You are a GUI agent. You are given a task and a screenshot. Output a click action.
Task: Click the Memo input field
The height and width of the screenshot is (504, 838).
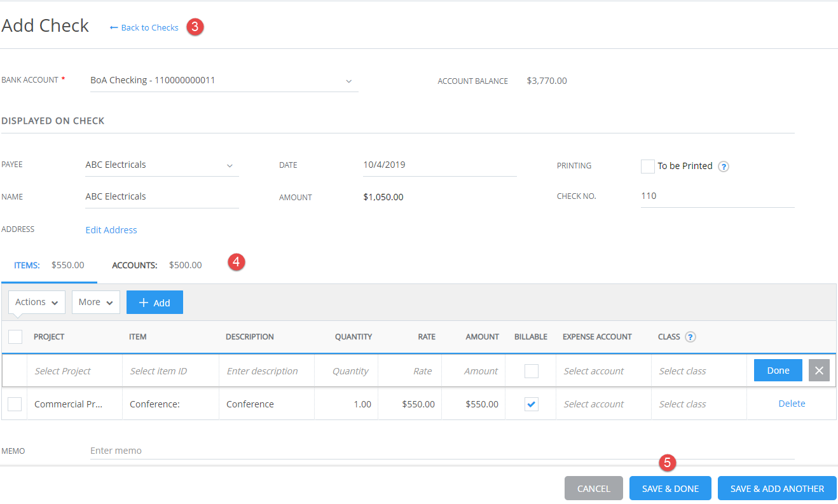point(443,451)
